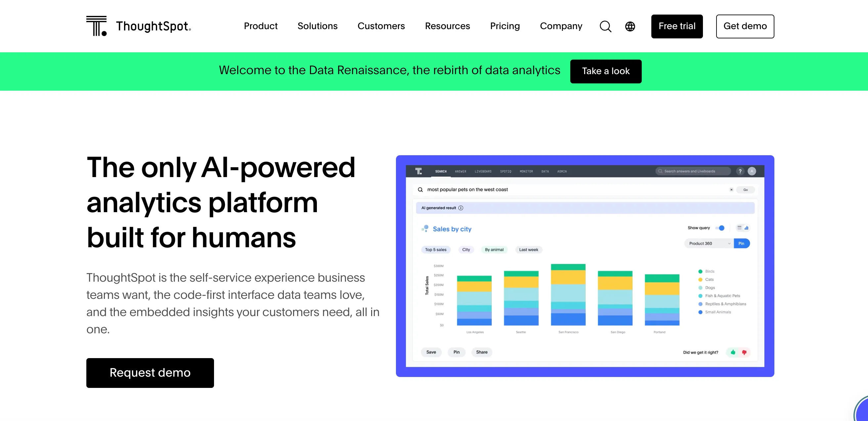Open the site search magnifier icon
The height and width of the screenshot is (421, 868).
point(605,26)
